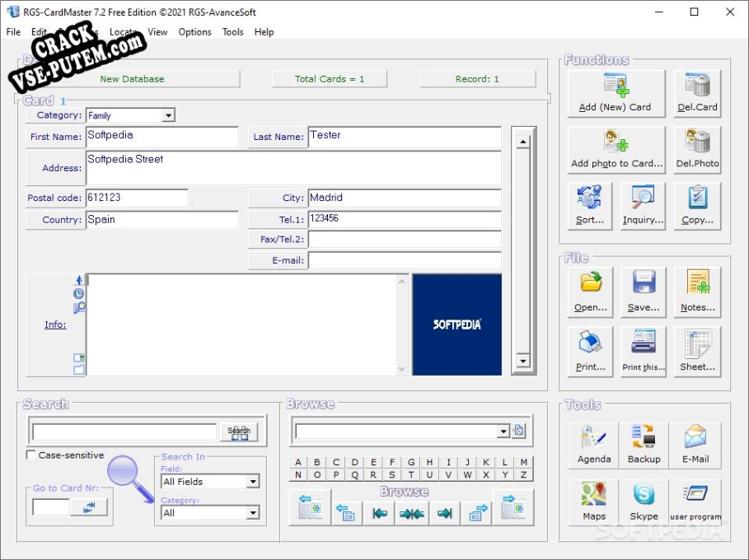The width and height of the screenshot is (749, 560).
Task: Delete the card with Del.Card
Action: [x=697, y=94]
